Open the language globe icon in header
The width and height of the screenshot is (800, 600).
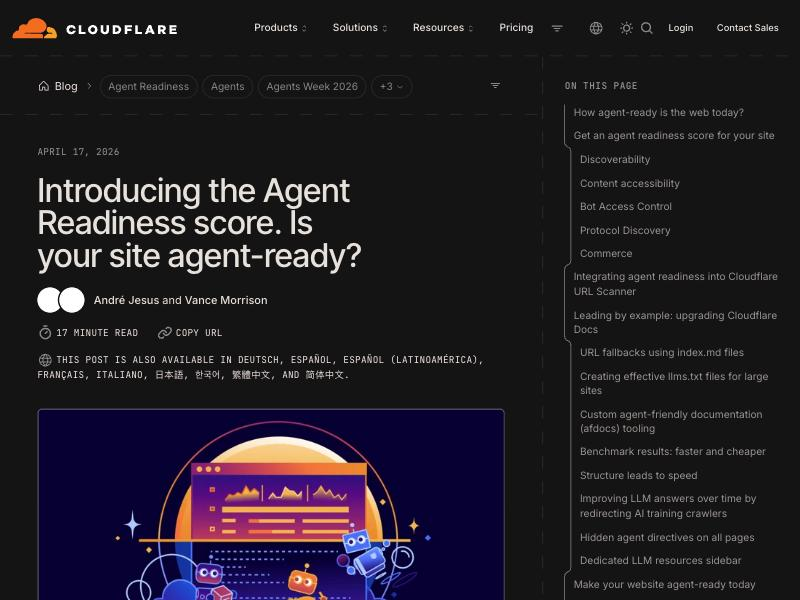pos(596,28)
